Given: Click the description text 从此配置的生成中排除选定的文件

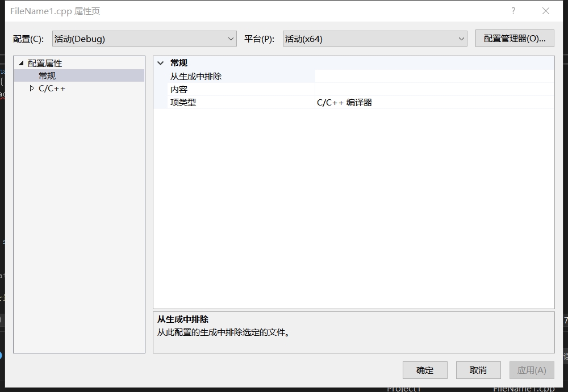Looking at the screenshot, I should pos(223,332).
